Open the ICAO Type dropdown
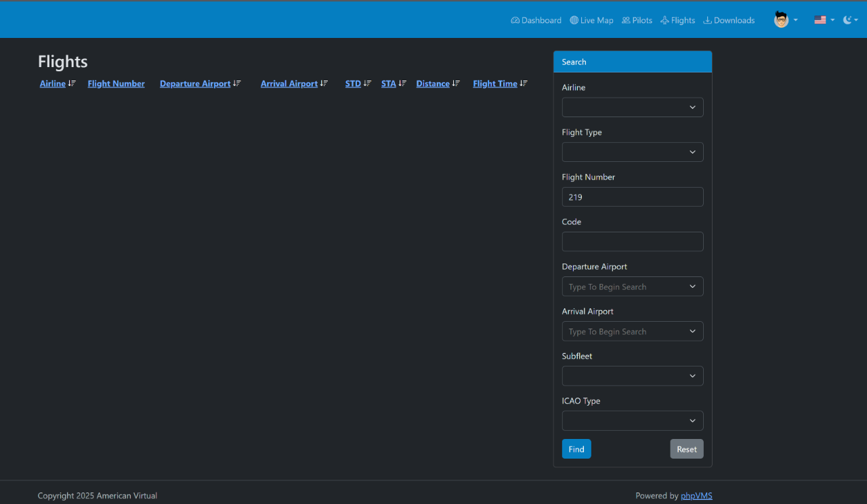Image resolution: width=867 pixels, height=504 pixels. tap(632, 421)
